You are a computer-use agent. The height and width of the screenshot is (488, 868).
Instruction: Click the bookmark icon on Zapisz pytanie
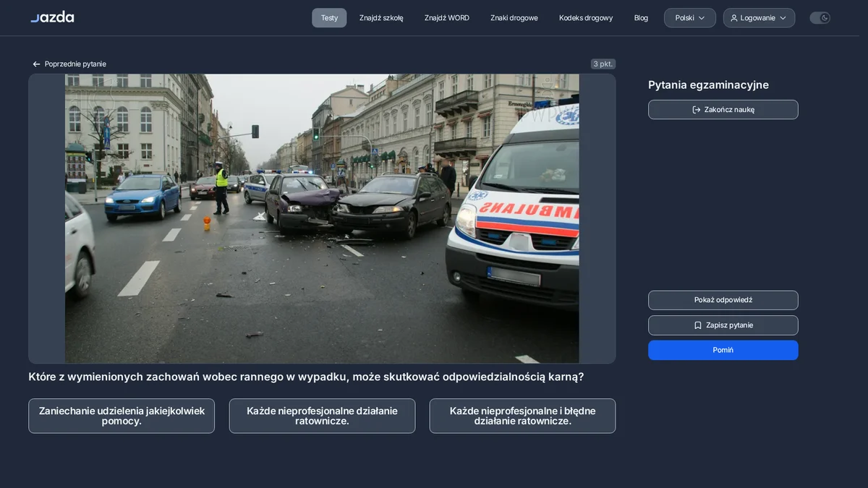click(x=698, y=325)
